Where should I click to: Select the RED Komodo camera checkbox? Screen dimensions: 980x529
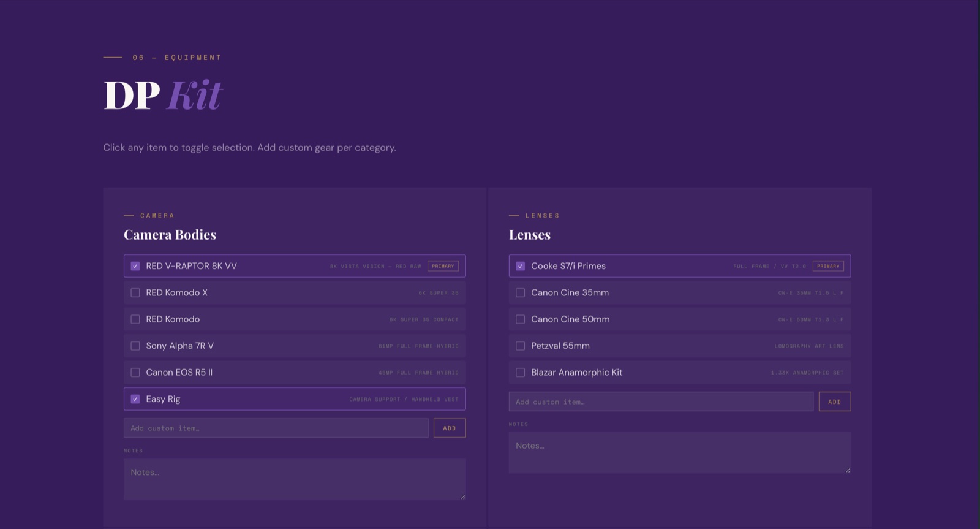[x=135, y=319]
